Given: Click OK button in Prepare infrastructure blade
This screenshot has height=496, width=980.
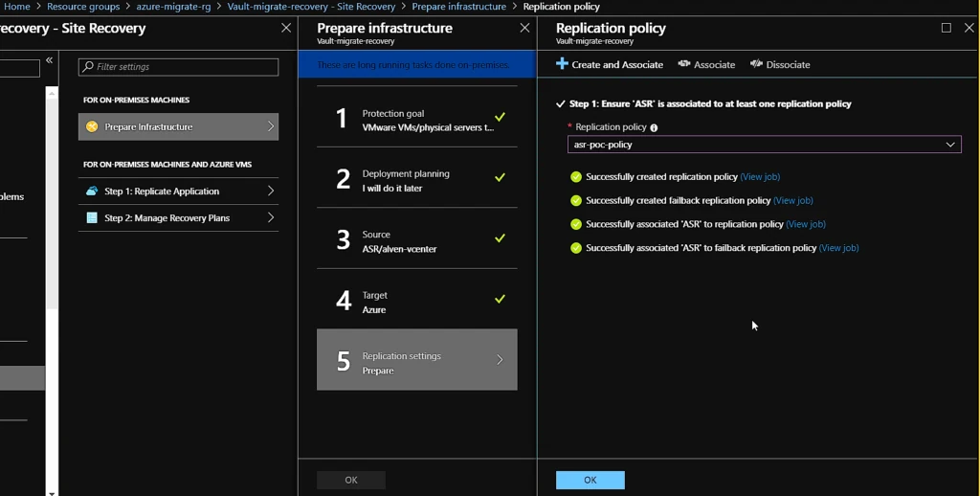Looking at the screenshot, I should 351,480.
